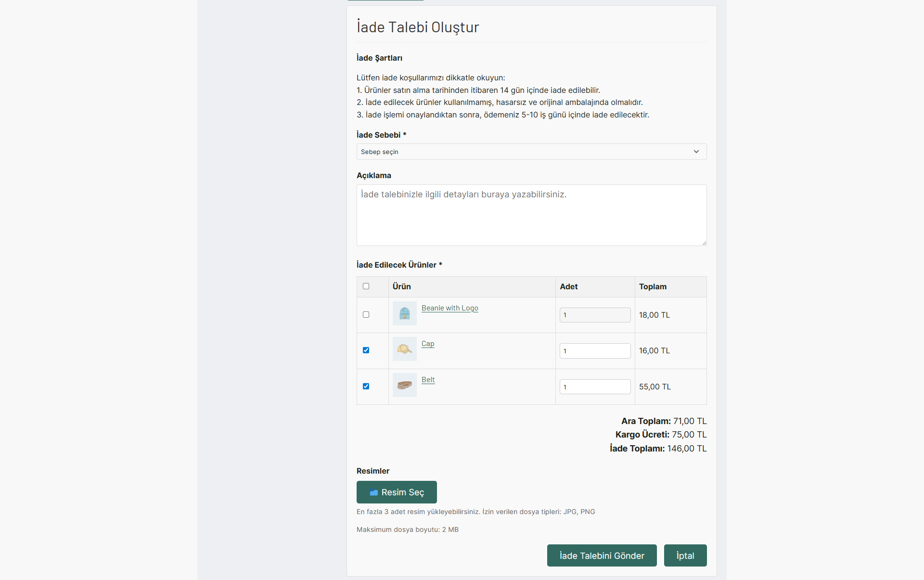Click the resize handle of Açıklama textarea

point(704,243)
